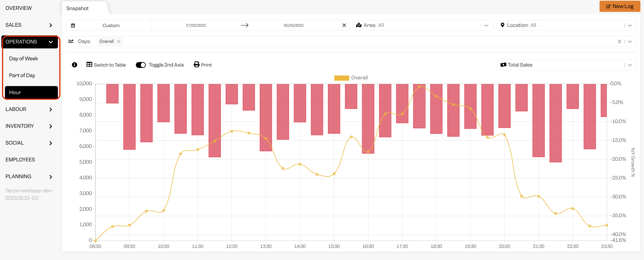Click the printer icon
This screenshot has width=644, height=260.
(x=196, y=65)
